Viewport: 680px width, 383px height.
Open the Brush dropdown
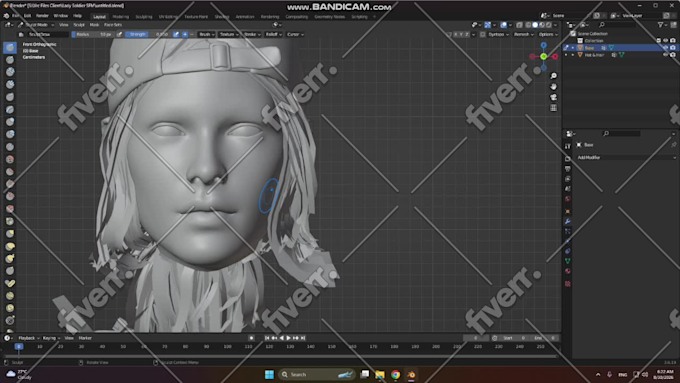point(207,34)
